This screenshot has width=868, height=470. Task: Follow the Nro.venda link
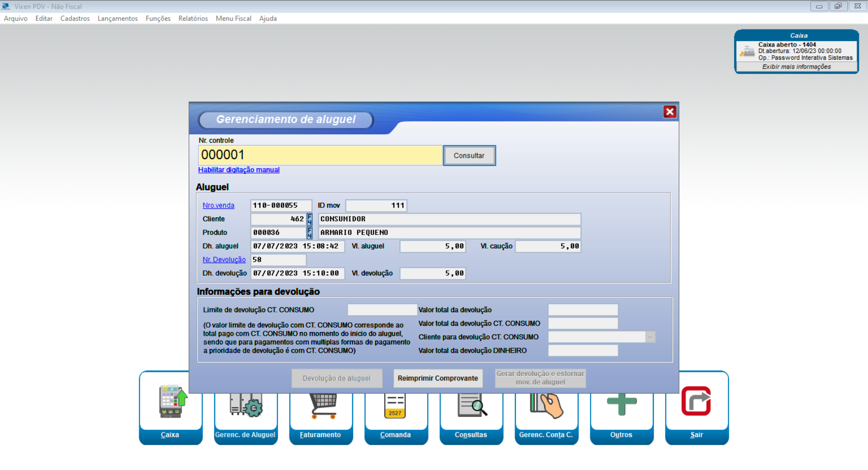[218, 206]
